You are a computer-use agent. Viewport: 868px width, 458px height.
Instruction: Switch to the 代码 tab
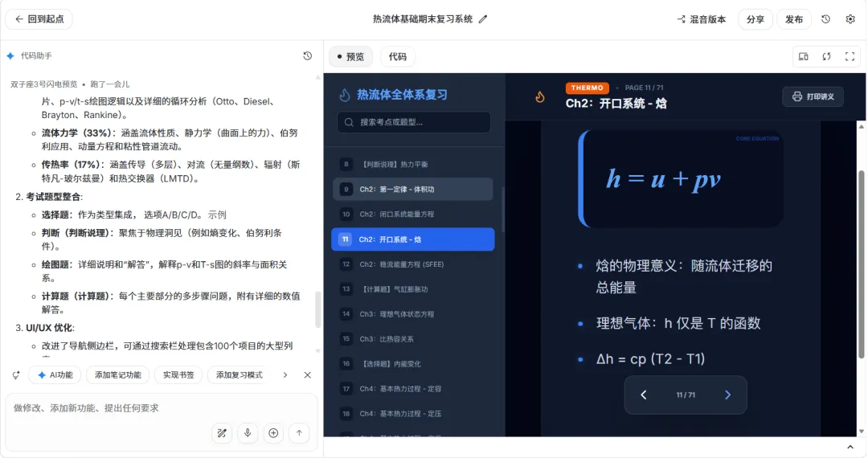(x=398, y=56)
